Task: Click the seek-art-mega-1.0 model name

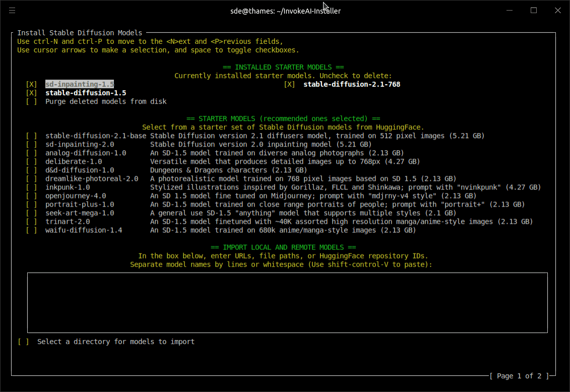Action: (x=80, y=213)
